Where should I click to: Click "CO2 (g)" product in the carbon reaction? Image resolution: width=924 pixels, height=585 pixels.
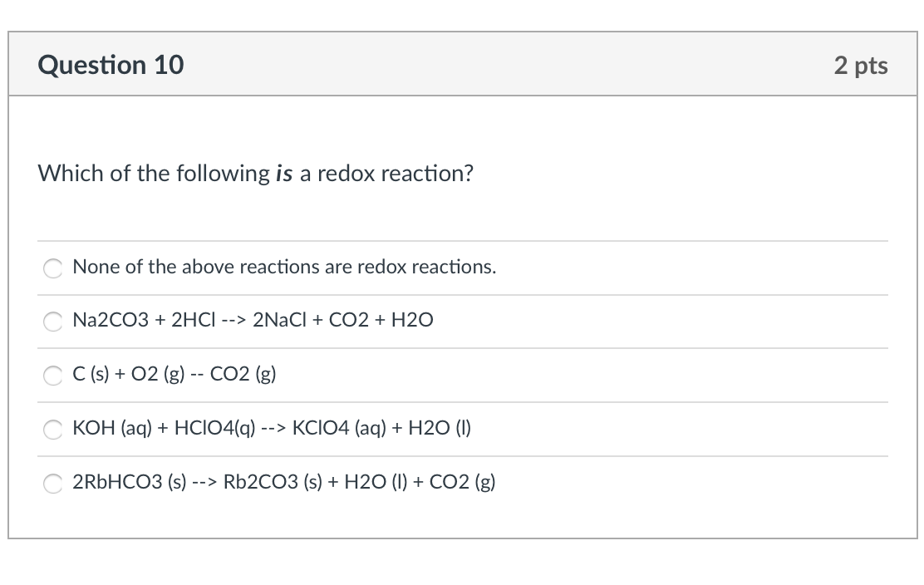point(243,374)
